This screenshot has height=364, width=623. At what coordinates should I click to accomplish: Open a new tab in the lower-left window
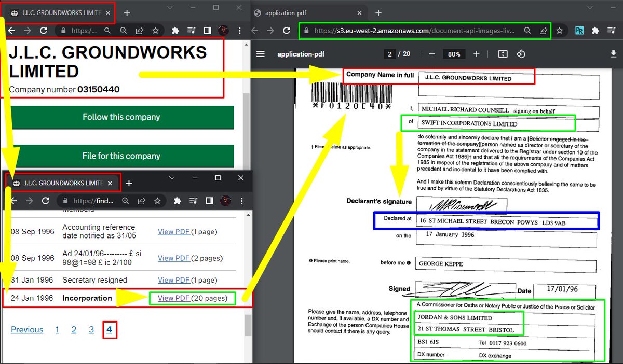click(129, 183)
